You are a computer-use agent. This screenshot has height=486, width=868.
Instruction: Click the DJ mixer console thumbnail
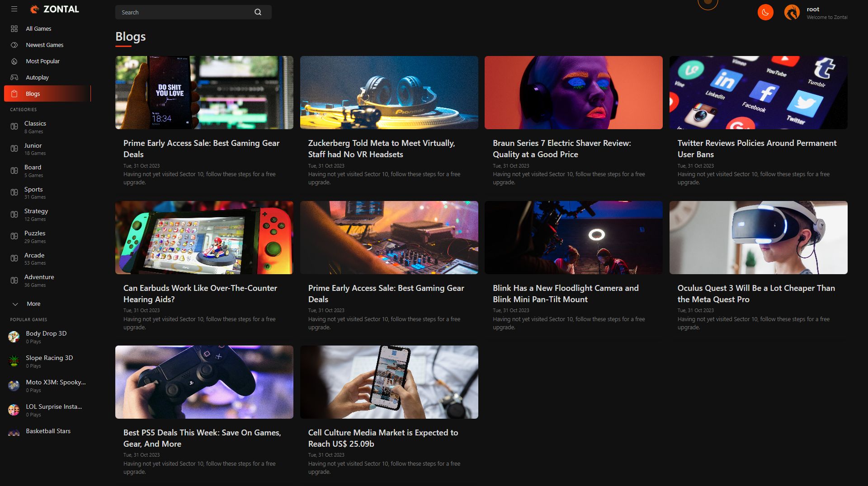tap(389, 238)
